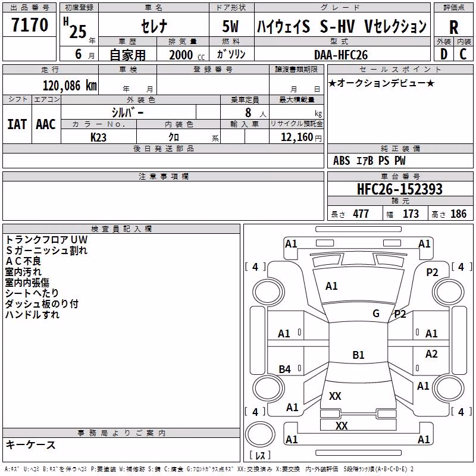Click the air conditioner value AAC

(46, 124)
